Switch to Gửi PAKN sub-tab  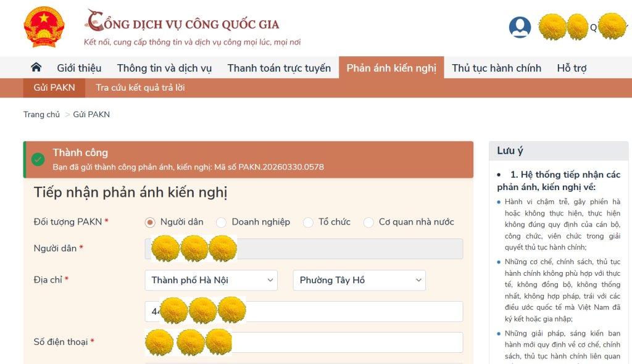pos(54,88)
